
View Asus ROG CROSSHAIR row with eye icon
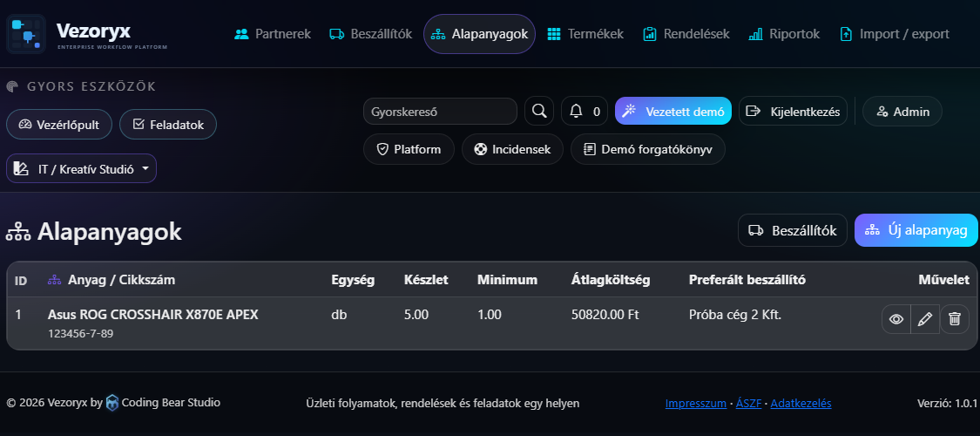(896, 319)
